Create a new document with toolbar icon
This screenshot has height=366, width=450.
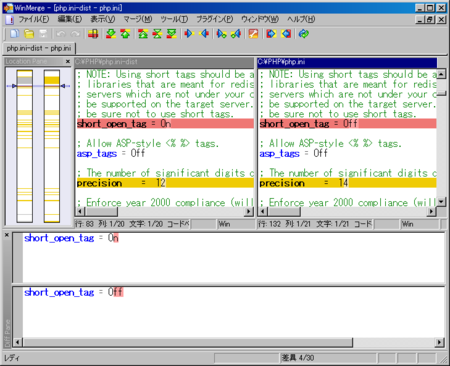14,34
